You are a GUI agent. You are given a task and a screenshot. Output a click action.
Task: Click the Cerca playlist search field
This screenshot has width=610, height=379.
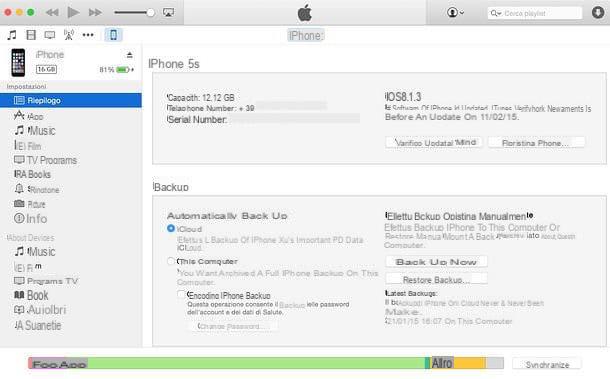535,13
